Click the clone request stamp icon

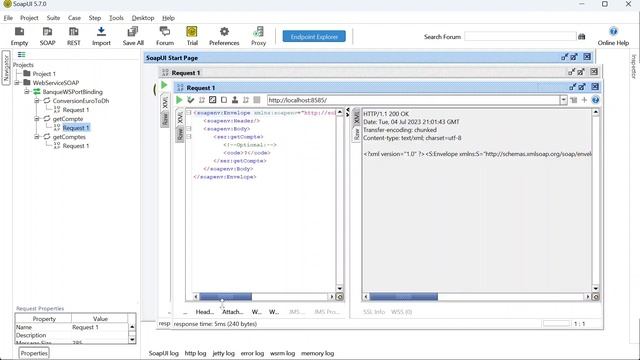tap(235, 100)
